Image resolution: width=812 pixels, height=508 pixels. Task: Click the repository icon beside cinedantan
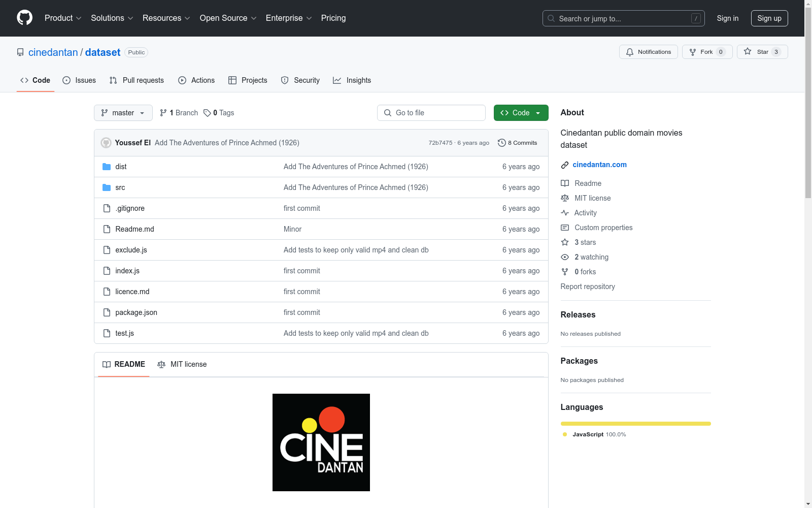click(20, 52)
